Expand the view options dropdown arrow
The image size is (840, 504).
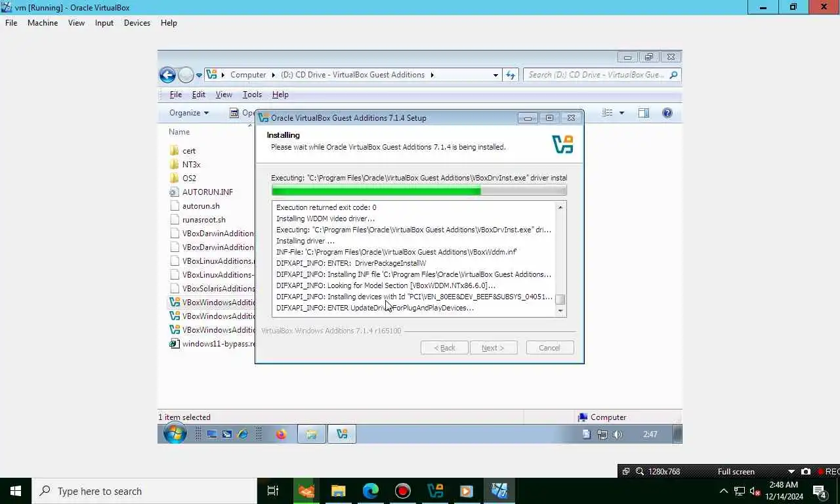[x=621, y=113]
